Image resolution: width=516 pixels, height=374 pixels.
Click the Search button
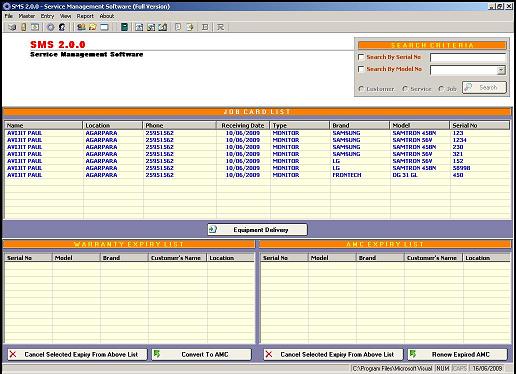[484, 88]
